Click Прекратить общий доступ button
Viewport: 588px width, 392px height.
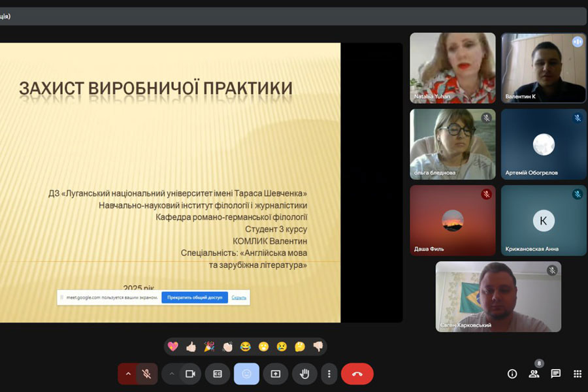click(x=195, y=297)
